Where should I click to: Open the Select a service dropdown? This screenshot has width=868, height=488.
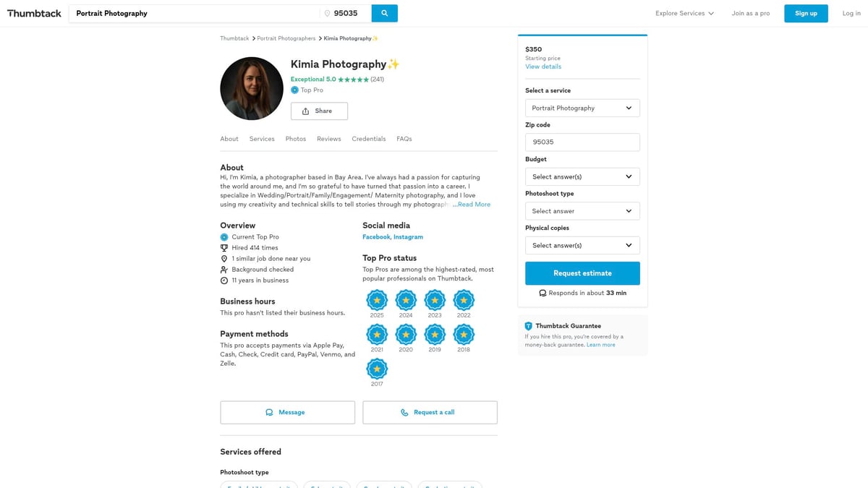pos(582,108)
